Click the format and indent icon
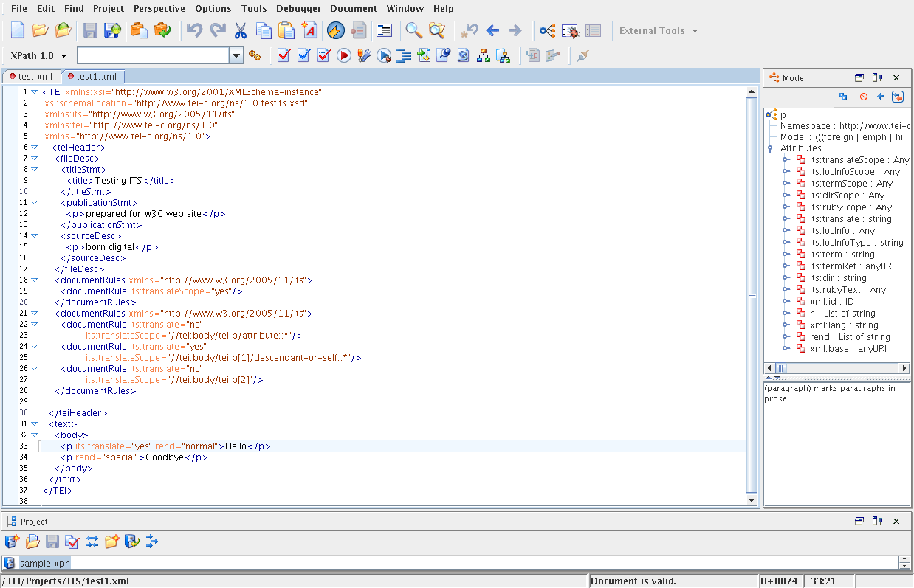 click(404, 55)
